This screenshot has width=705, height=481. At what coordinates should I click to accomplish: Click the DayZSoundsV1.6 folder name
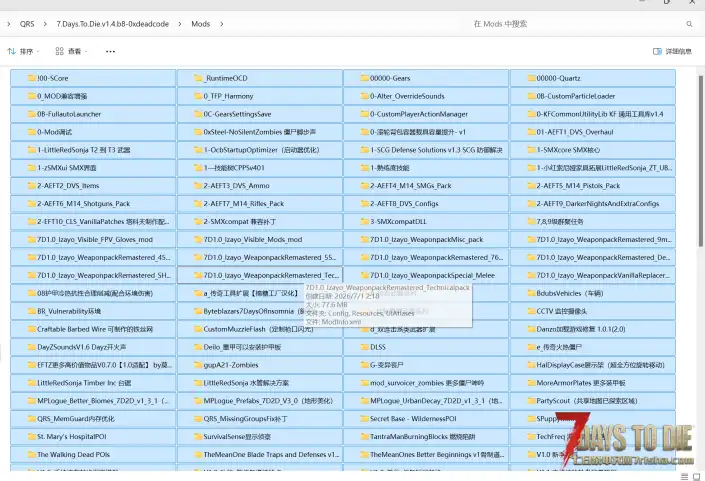click(81, 347)
